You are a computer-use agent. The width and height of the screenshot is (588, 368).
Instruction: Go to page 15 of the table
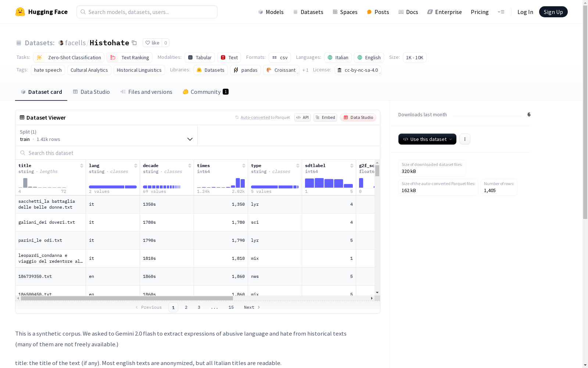[x=231, y=307]
